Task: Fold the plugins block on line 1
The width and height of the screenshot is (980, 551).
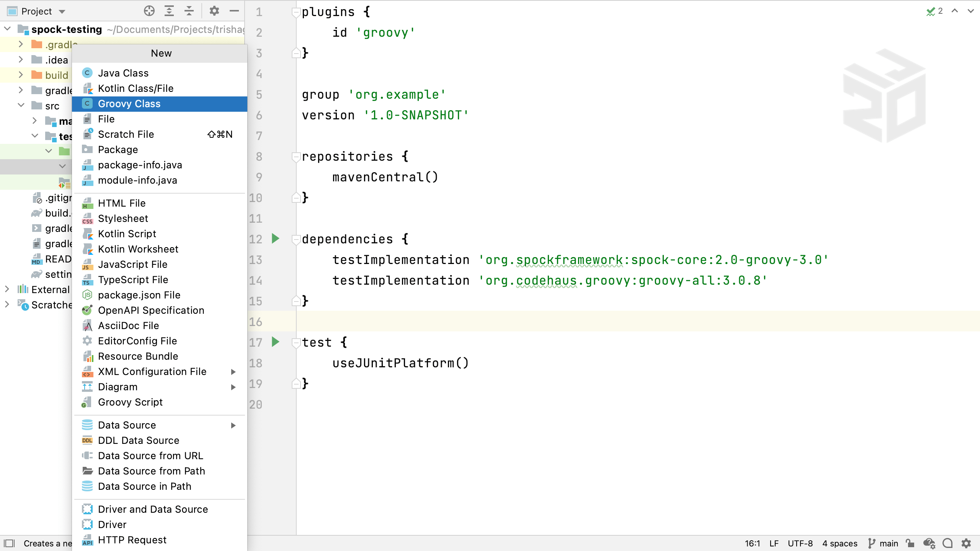Action: [x=296, y=12]
